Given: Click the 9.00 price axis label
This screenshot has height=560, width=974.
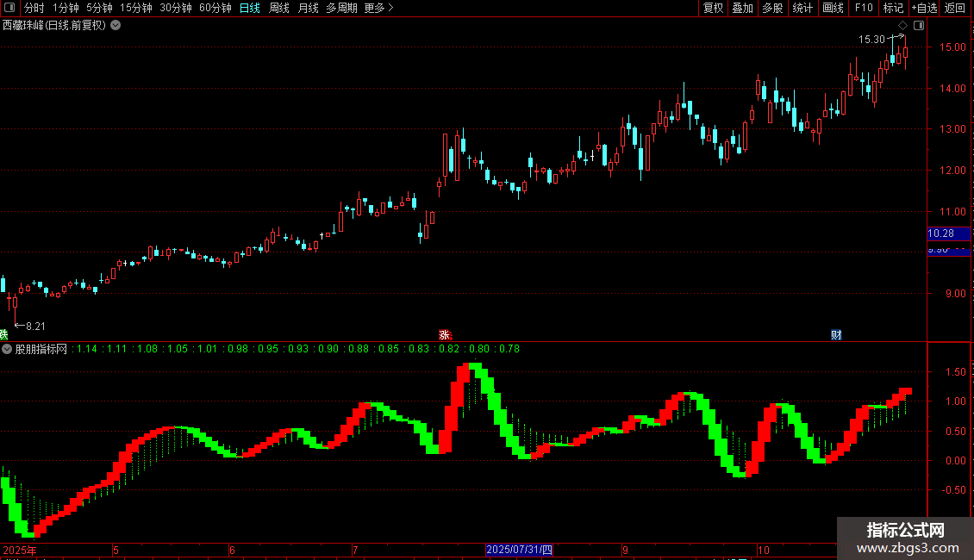Looking at the screenshot, I should pyautogui.click(x=955, y=294).
